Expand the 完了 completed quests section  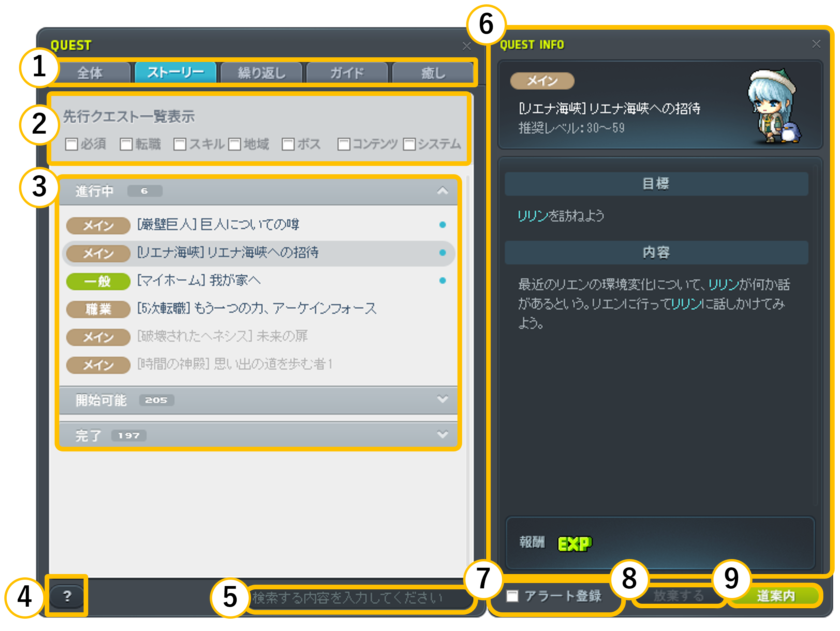point(442,434)
